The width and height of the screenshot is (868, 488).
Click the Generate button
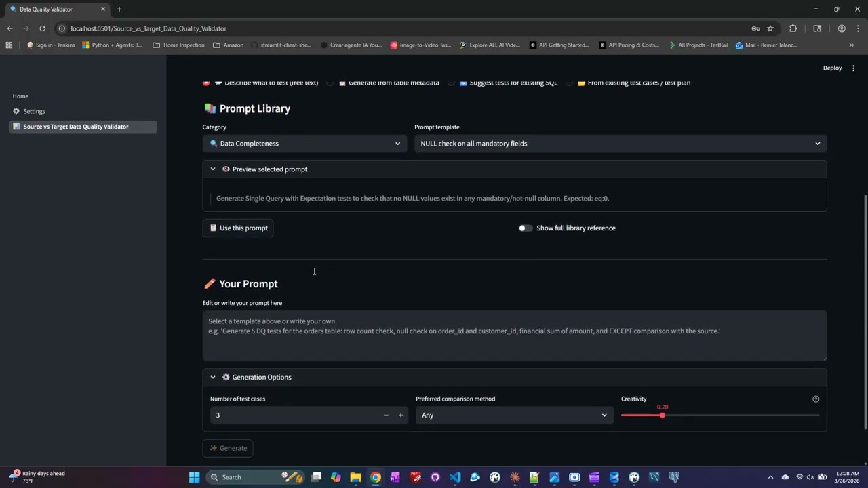(228, 448)
